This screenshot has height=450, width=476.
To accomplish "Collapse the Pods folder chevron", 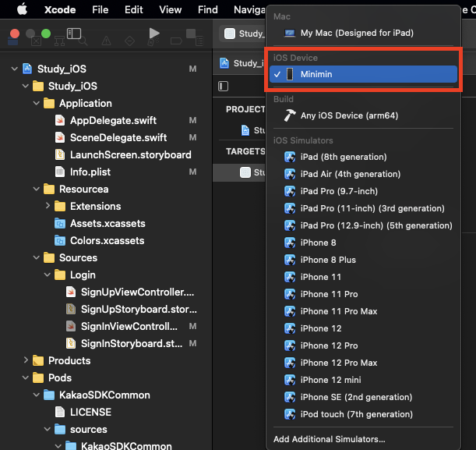I will point(26,377).
